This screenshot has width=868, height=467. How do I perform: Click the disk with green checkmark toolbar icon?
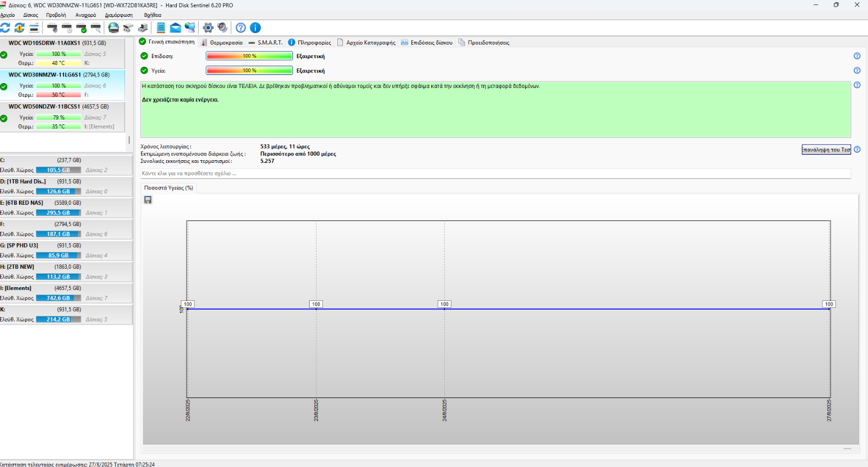[82, 28]
